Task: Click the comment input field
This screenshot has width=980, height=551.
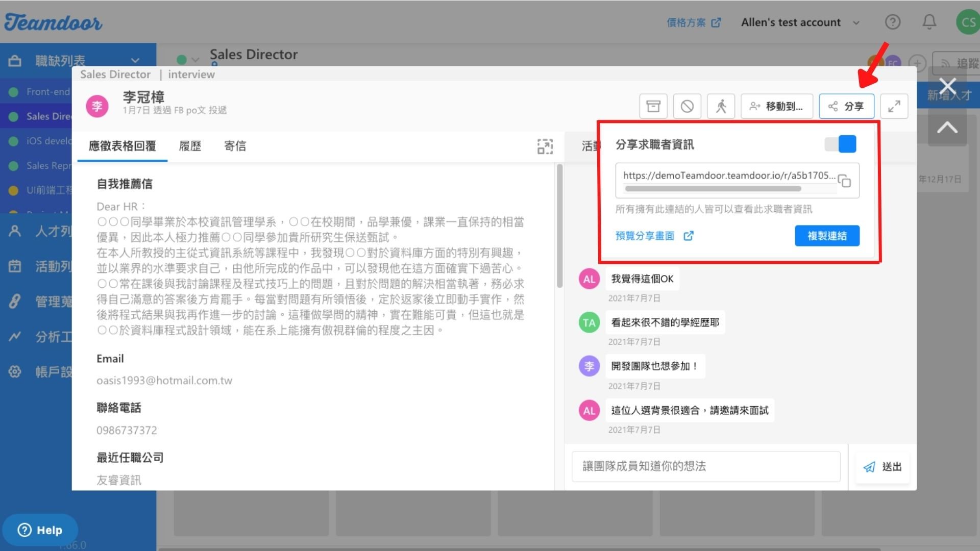Action: pos(706,466)
